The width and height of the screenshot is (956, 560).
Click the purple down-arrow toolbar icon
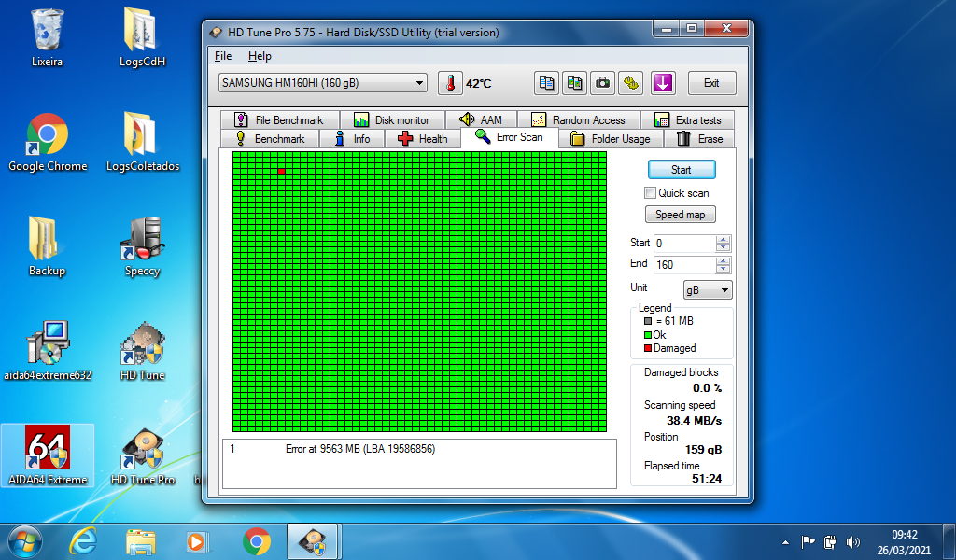pyautogui.click(x=663, y=83)
